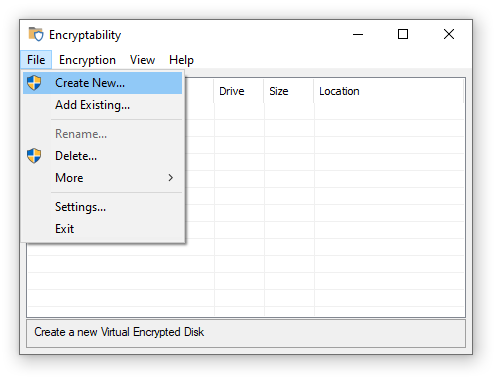This screenshot has height=380, width=497.
Task: Open the View menu
Action: pyautogui.click(x=142, y=60)
